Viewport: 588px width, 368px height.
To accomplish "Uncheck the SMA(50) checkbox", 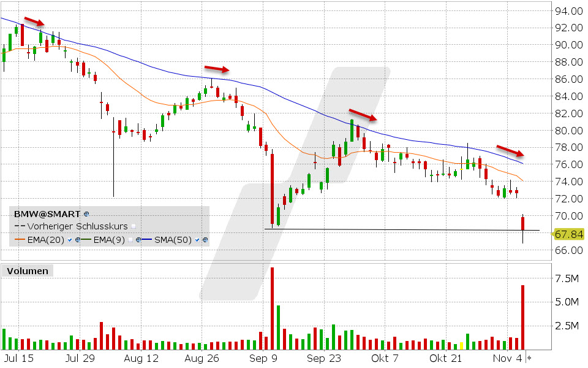I will click(197, 240).
